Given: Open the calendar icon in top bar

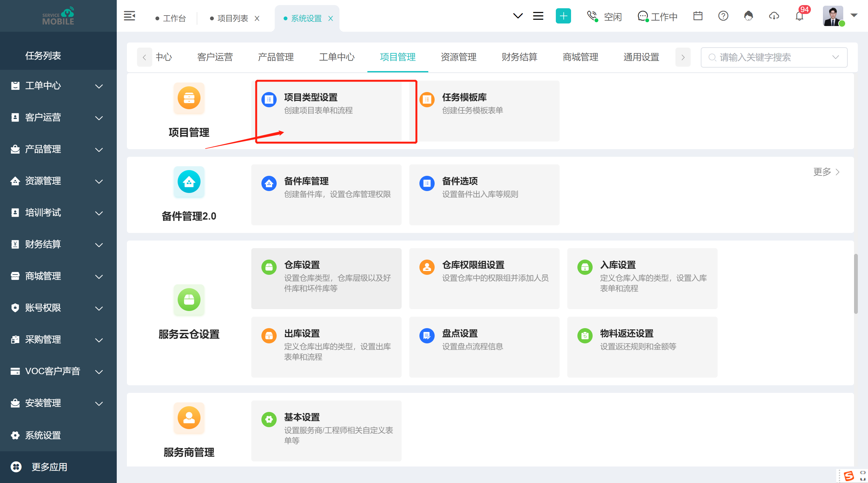Looking at the screenshot, I should click(698, 16).
